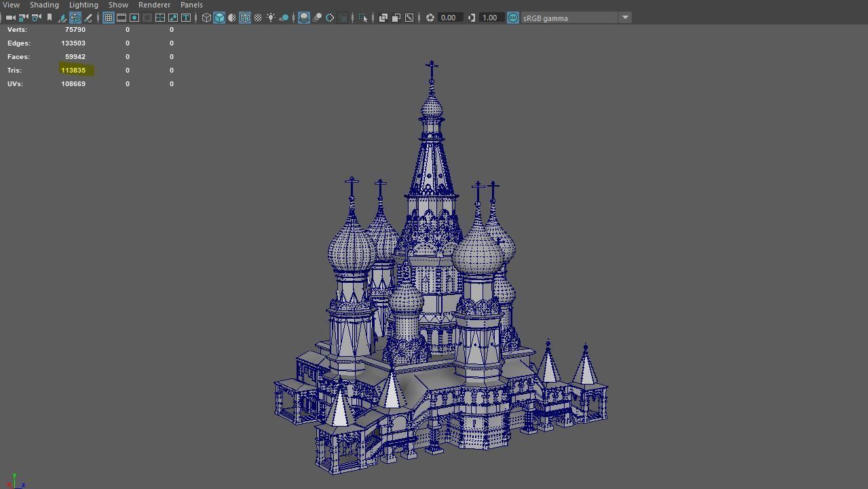The height and width of the screenshot is (489, 868).
Task: Click the X-Ray Joints icon
Action: (409, 18)
